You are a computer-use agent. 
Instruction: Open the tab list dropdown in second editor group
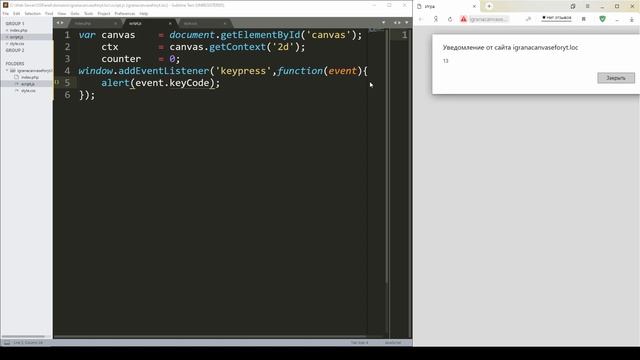(x=407, y=23)
